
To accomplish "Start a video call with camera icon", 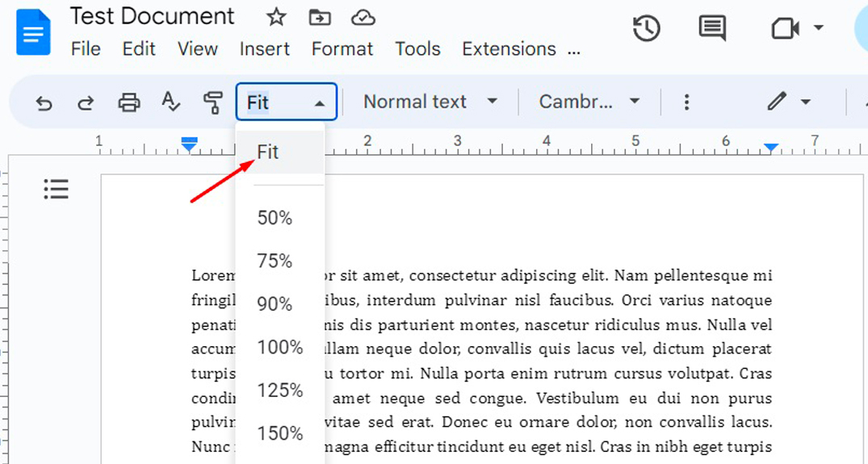I will point(785,27).
